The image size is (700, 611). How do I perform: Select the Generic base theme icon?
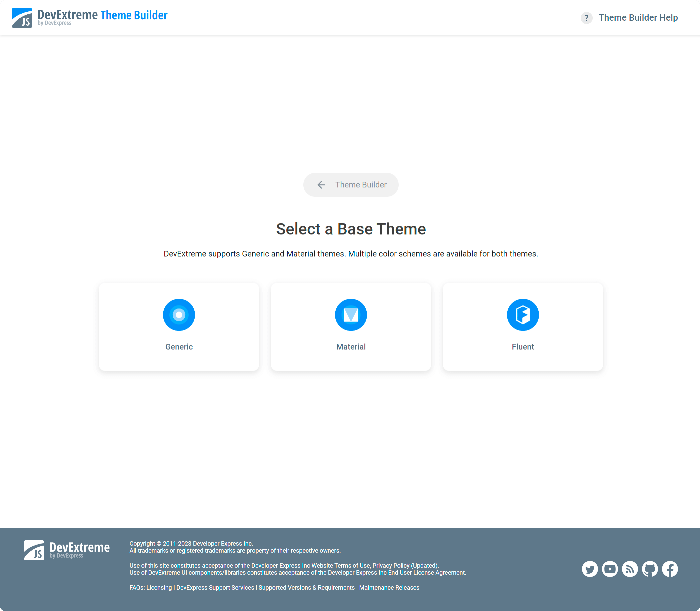(179, 315)
